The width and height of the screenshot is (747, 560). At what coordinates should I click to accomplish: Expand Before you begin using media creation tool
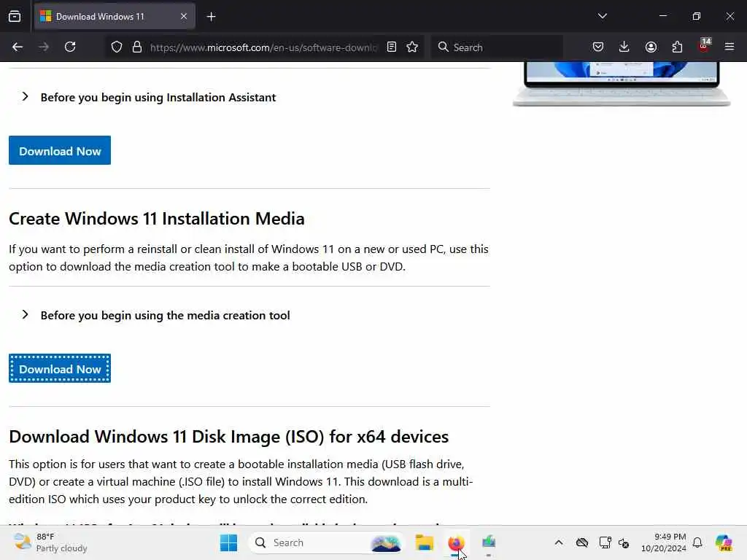point(156,315)
